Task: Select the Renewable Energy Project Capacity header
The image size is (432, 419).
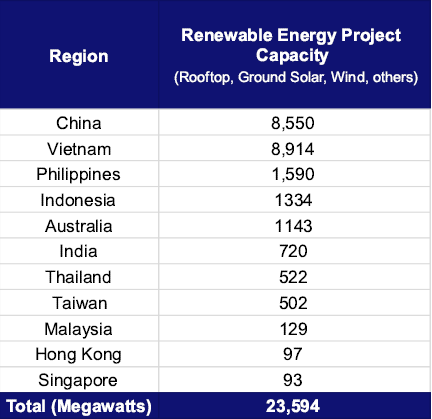Action: [x=291, y=45]
